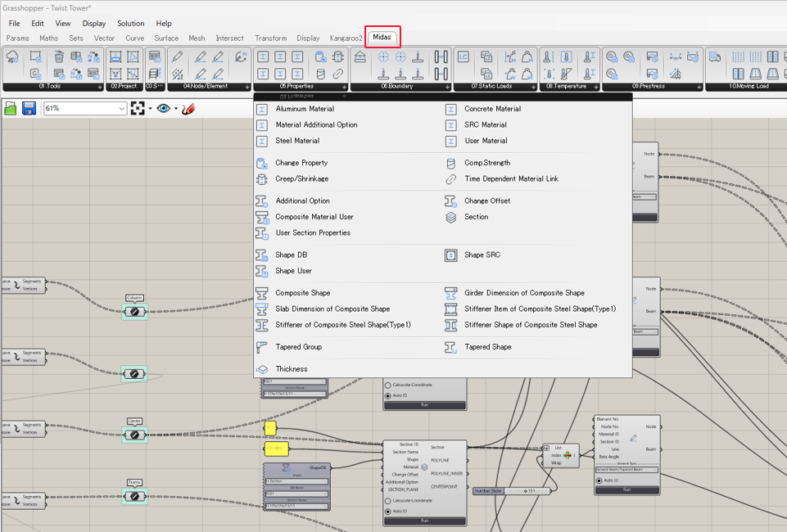The width and height of the screenshot is (787, 532).
Task: Select the Frame curve parameter on canvas
Action: pos(134,497)
